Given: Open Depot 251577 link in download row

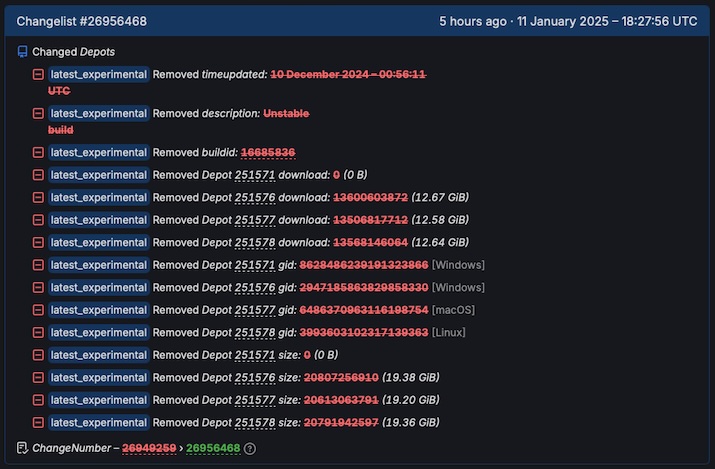Looking at the screenshot, I should tap(254, 220).
